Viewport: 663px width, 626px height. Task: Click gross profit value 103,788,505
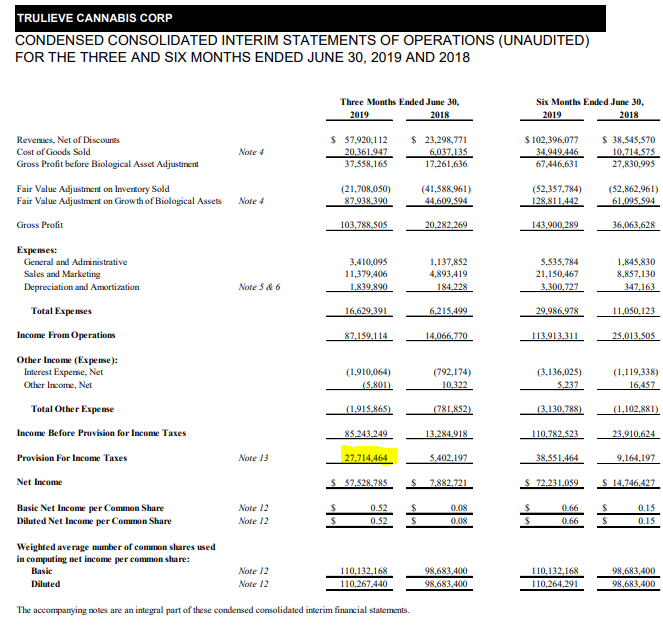pyautogui.click(x=364, y=225)
